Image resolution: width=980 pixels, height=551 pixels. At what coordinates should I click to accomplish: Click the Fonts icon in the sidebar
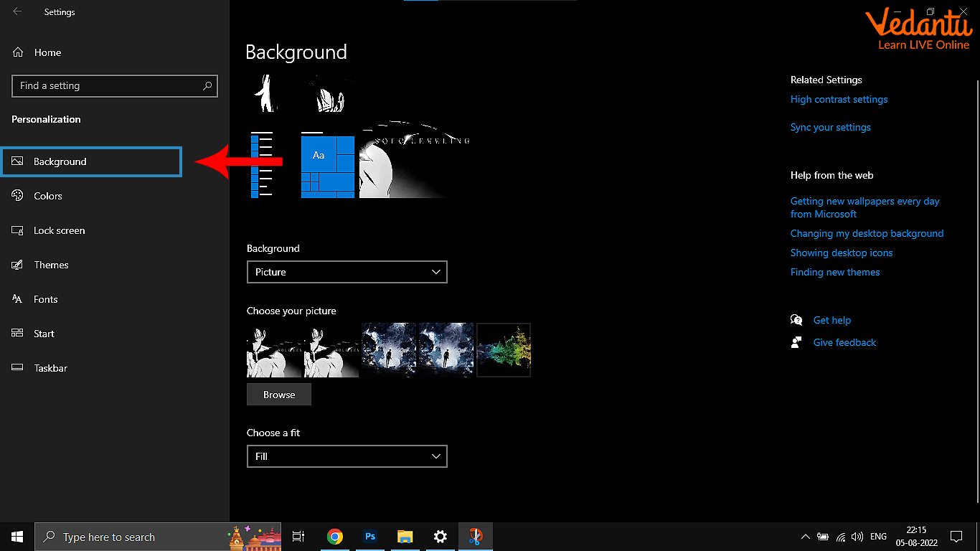click(x=18, y=299)
